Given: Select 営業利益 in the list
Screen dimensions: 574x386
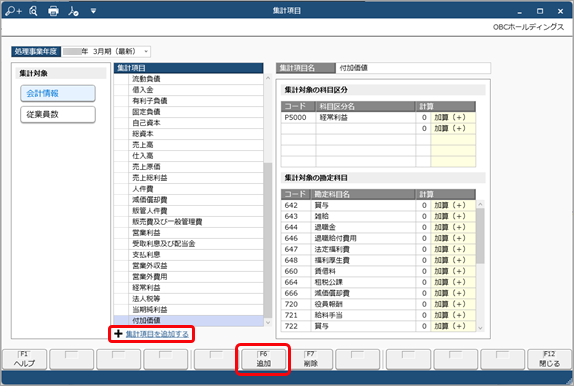Looking at the screenshot, I should tap(189, 233).
